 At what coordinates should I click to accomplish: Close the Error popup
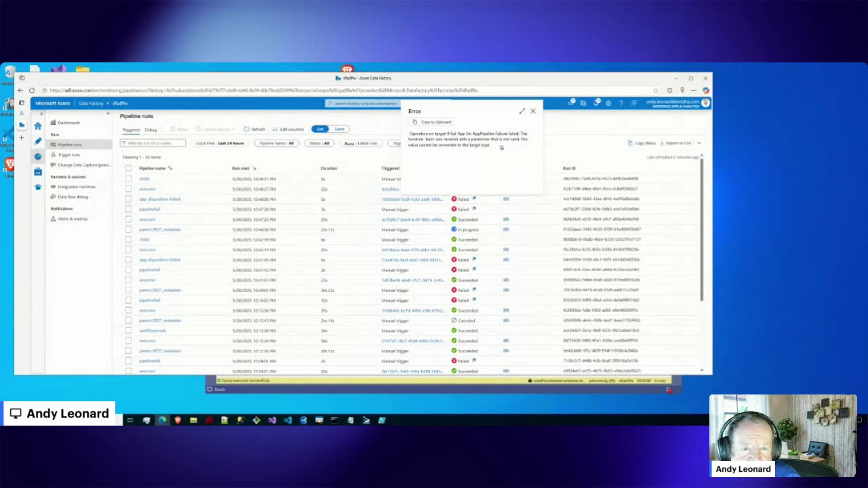pos(533,111)
